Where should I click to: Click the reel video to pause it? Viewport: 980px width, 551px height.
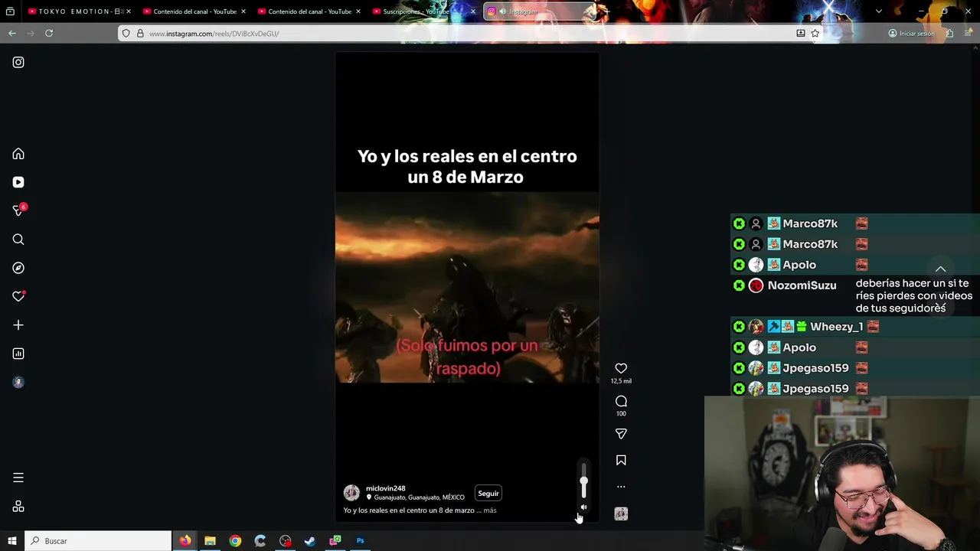(x=467, y=287)
